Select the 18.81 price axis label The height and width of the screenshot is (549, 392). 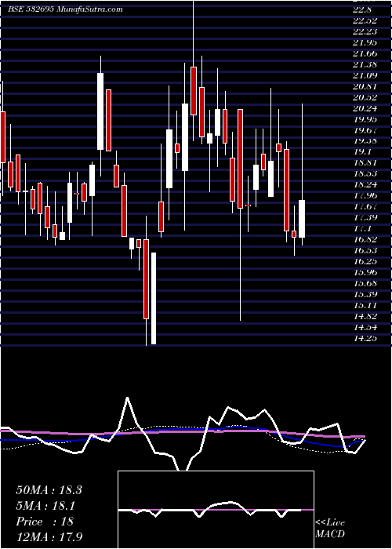click(x=365, y=163)
